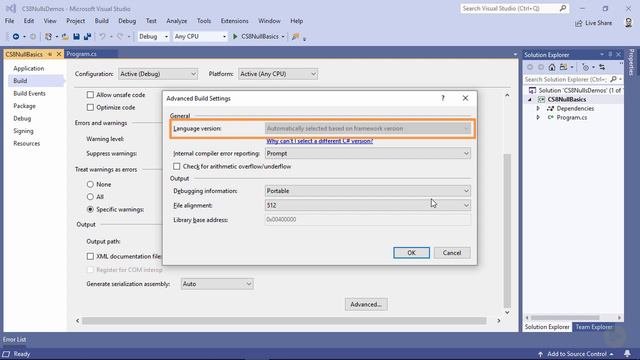640x360 pixels.
Task: Click the Live Share label
Action: coord(598,23)
